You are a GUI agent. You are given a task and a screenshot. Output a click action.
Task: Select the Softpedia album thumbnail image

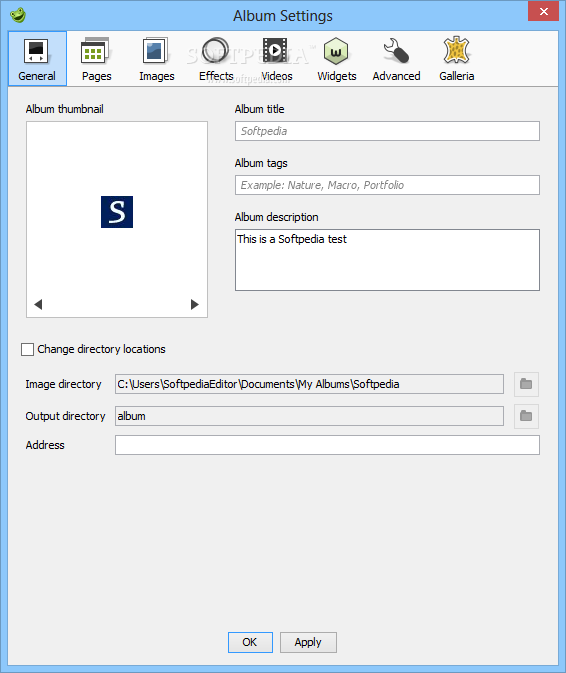(117, 212)
